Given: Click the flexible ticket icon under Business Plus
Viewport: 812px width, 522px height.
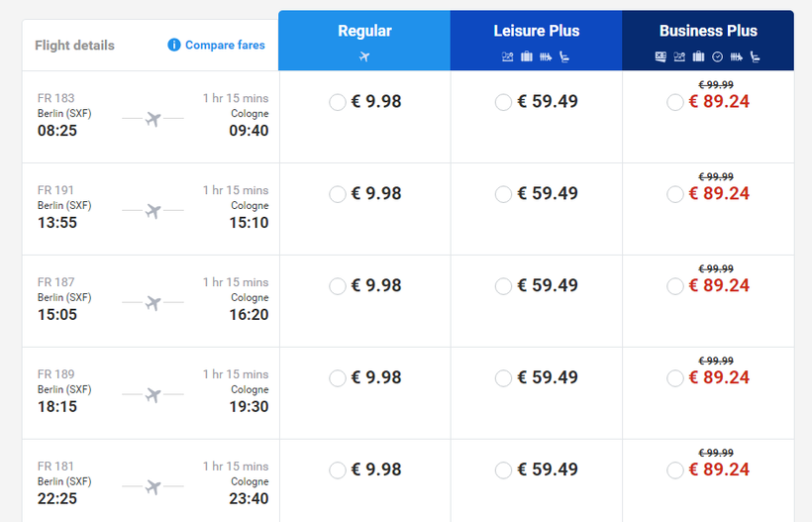Looking at the screenshot, I should (660, 56).
